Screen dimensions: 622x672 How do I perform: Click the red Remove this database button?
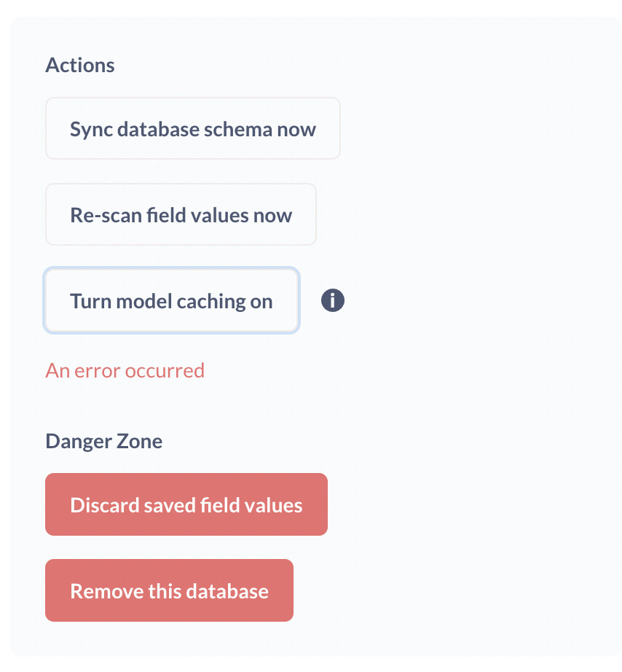(x=169, y=590)
